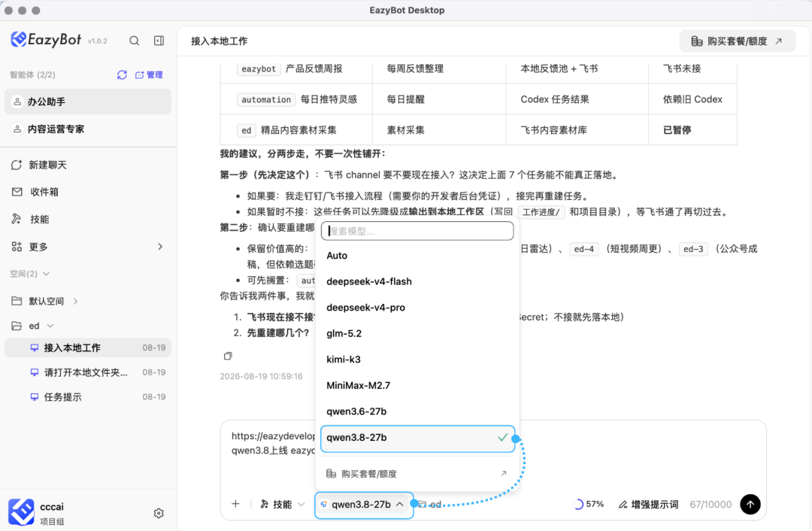Click the ed workspace selector in composer
The image size is (812, 531).
click(430, 504)
